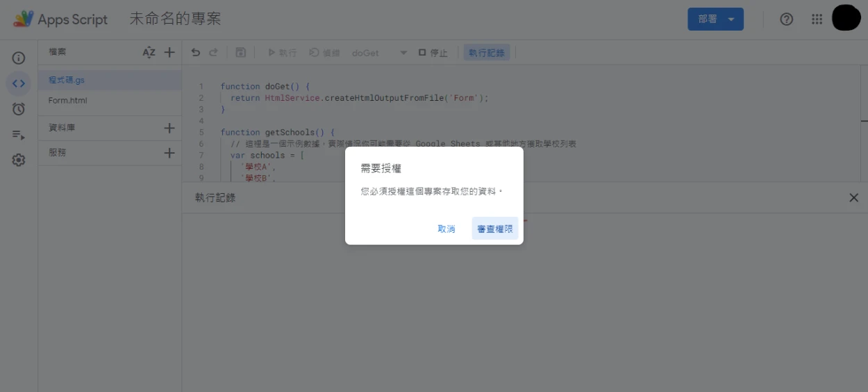Open the Editor code icon in sidebar
The width and height of the screenshot is (868, 392).
[x=19, y=83]
